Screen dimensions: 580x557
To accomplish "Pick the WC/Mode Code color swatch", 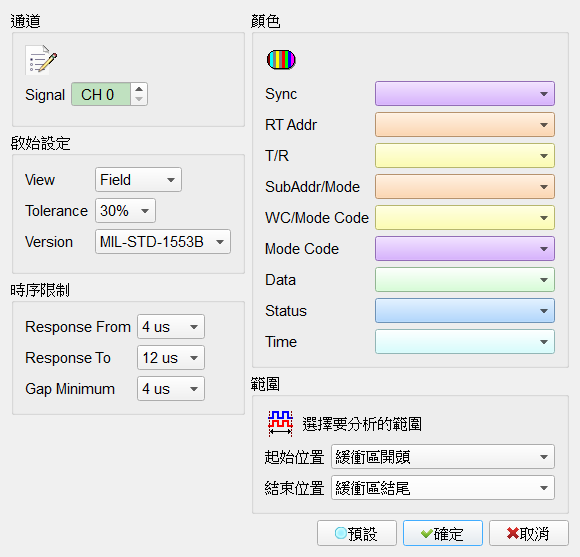I will 465,218.
